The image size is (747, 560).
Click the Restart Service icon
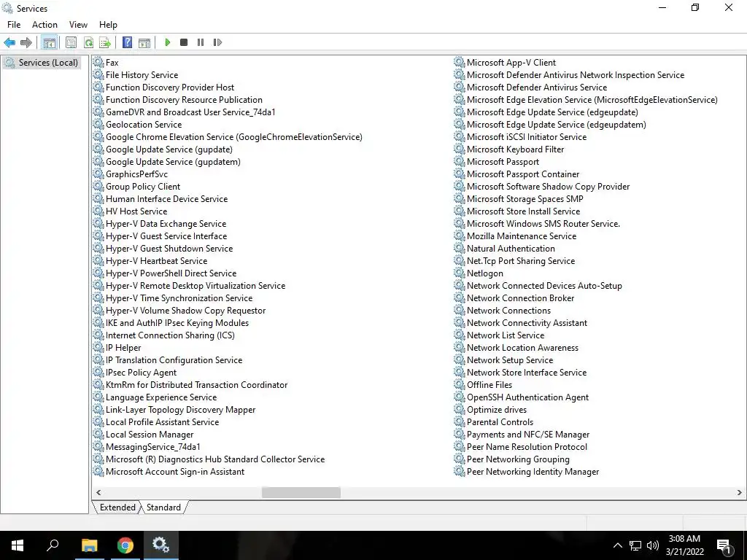(217, 42)
